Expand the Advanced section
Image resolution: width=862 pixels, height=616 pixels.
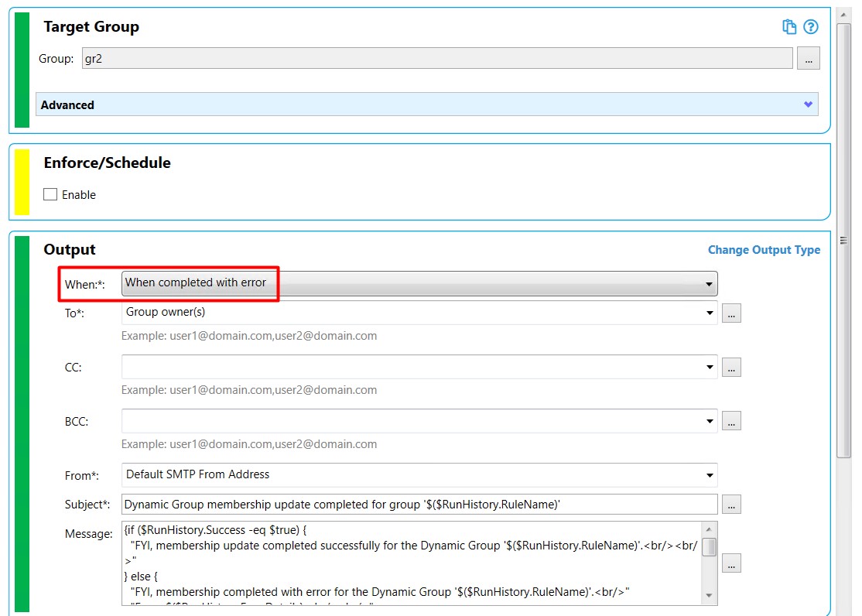pos(426,104)
